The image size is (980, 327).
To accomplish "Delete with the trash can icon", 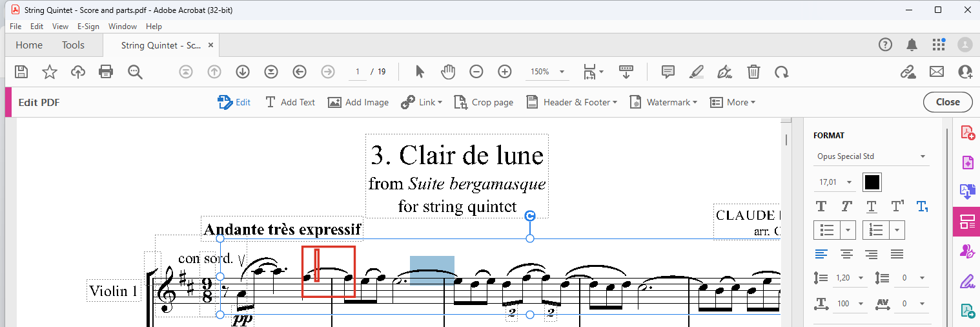I will click(x=753, y=72).
